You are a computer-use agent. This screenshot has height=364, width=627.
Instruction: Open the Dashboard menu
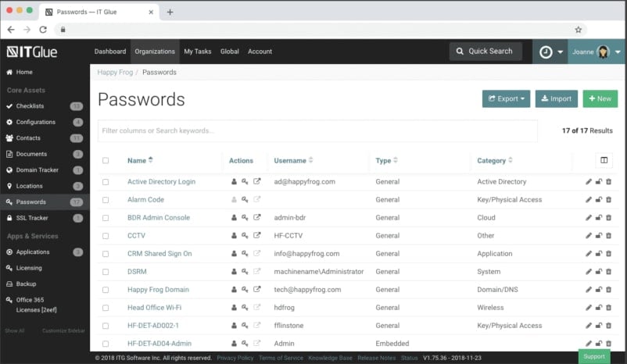[x=110, y=52]
